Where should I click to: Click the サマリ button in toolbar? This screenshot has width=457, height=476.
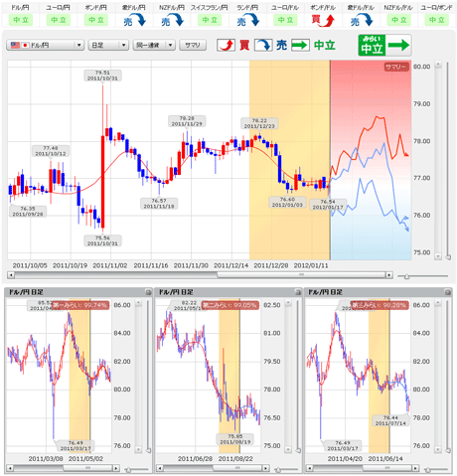click(193, 45)
